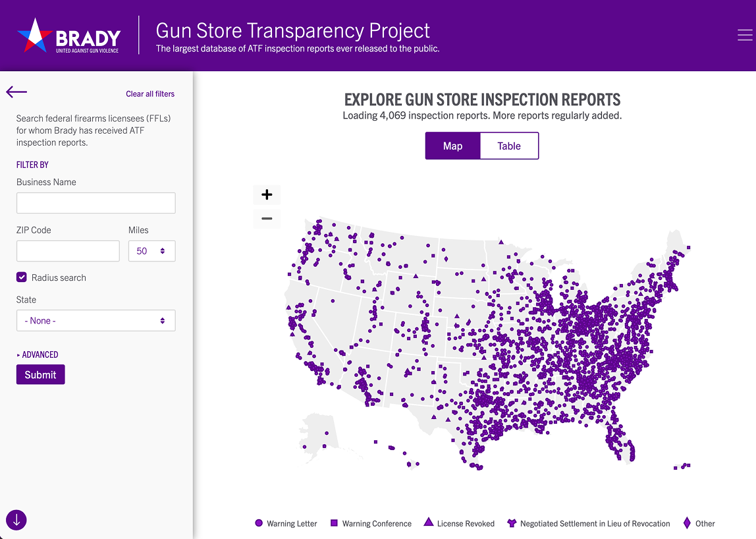756x539 pixels.
Task: Switch to the Map tab
Action: (x=452, y=146)
